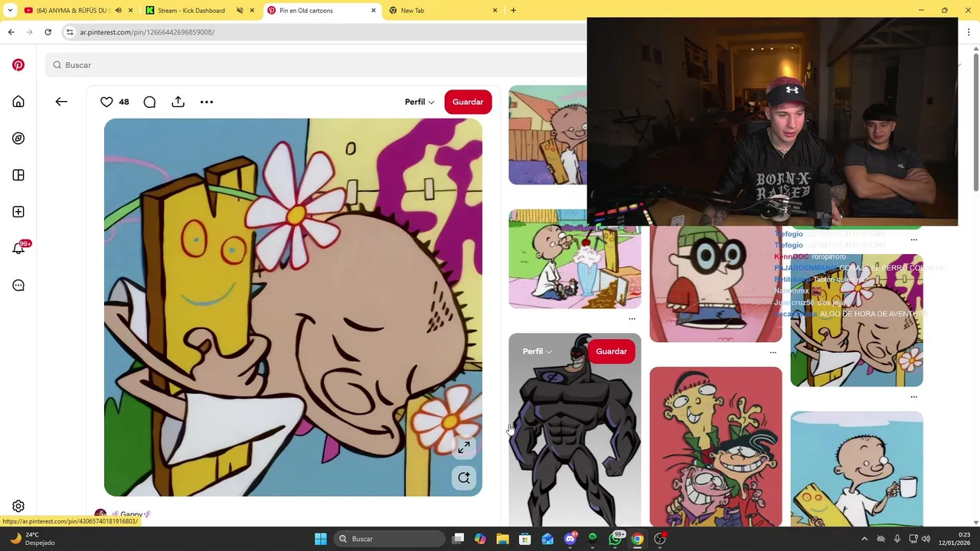Expand the pin image to full view
Screen dimensions: 980x551
click(464, 448)
